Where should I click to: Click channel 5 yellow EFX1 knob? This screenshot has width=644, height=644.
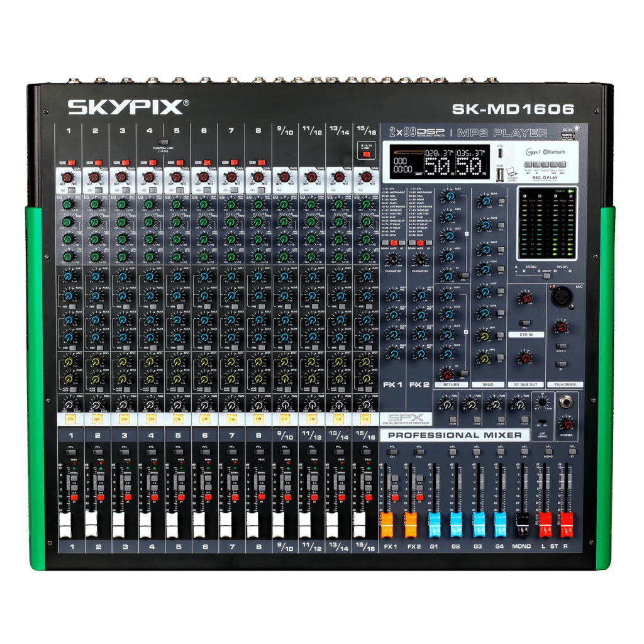coord(177,362)
